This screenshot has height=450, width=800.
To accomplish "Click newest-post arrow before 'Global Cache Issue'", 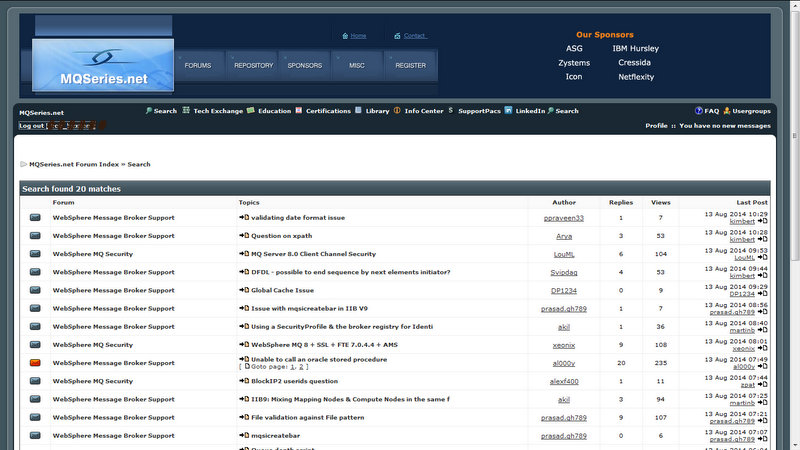I will 244,290.
